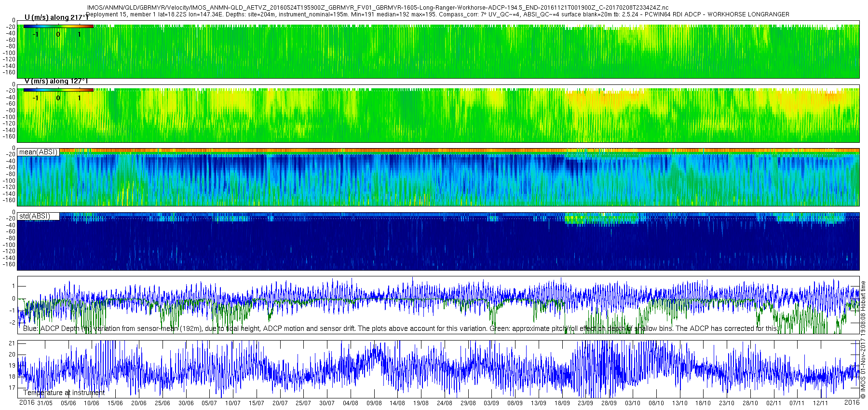Click the 18/10 date tick label
The height and width of the screenshot is (410, 868).
tap(703, 403)
